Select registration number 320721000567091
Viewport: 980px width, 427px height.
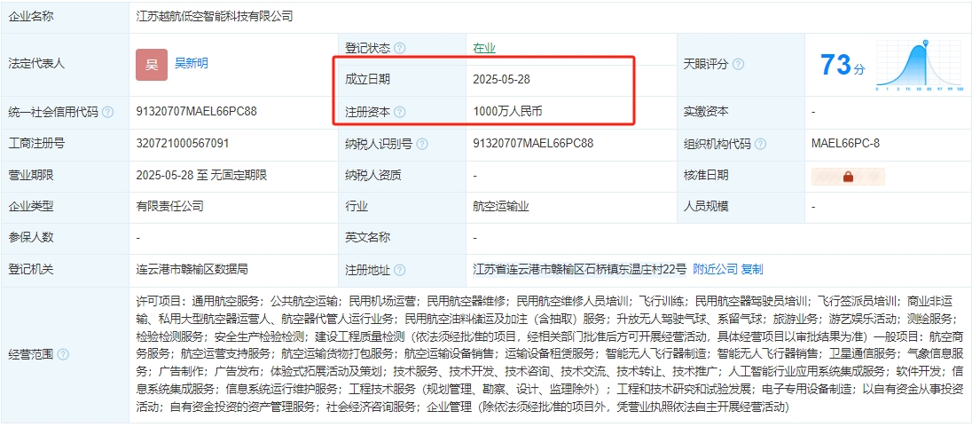coord(183,143)
